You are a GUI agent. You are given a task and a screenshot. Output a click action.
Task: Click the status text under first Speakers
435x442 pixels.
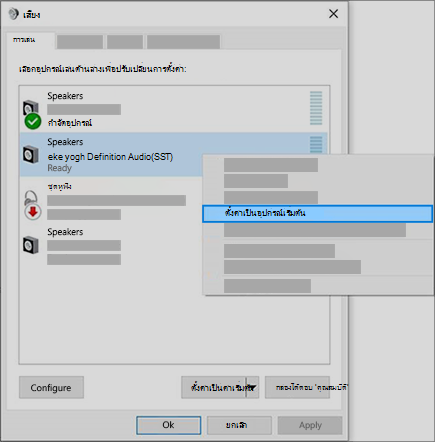(x=70, y=123)
